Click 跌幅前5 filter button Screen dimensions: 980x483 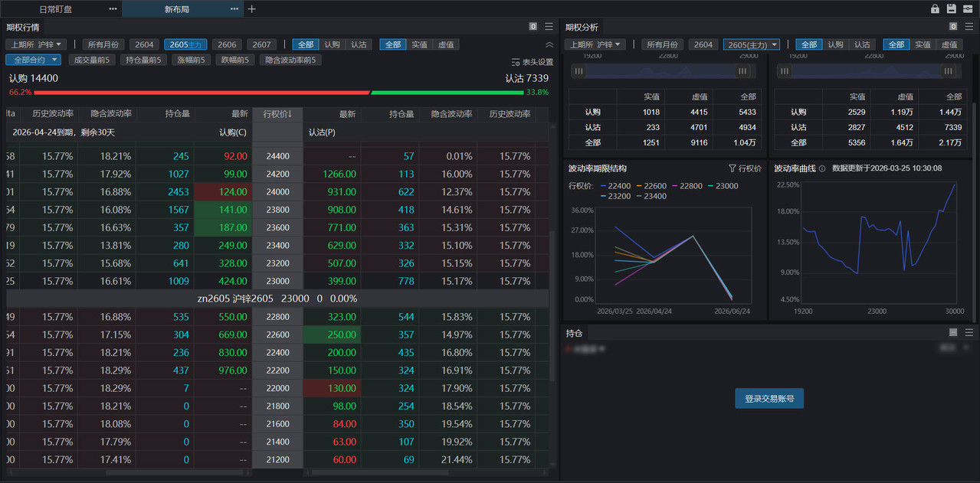pyautogui.click(x=236, y=60)
